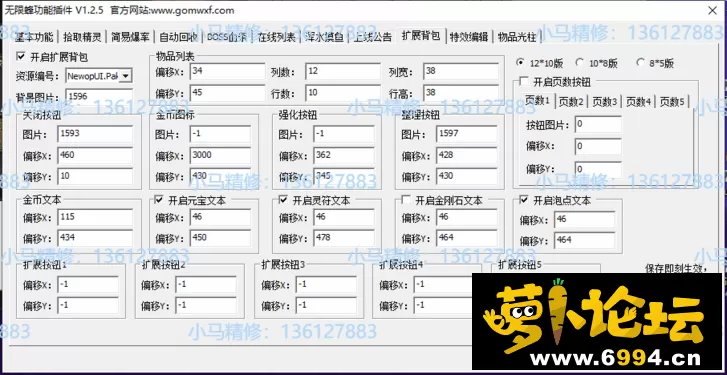Click 整理按钮 偏移X field showing 428
The image size is (727, 375).
pos(466,155)
